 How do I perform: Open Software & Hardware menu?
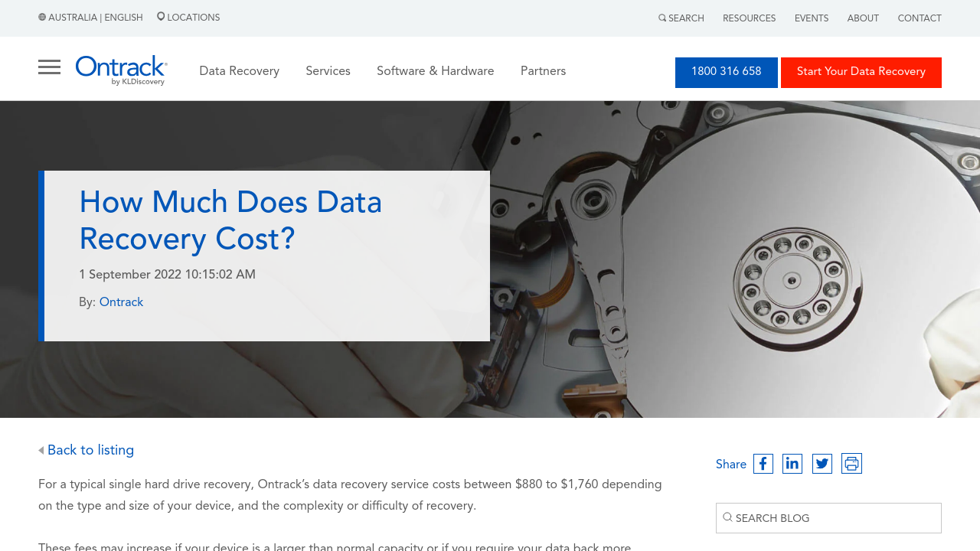[435, 71]
